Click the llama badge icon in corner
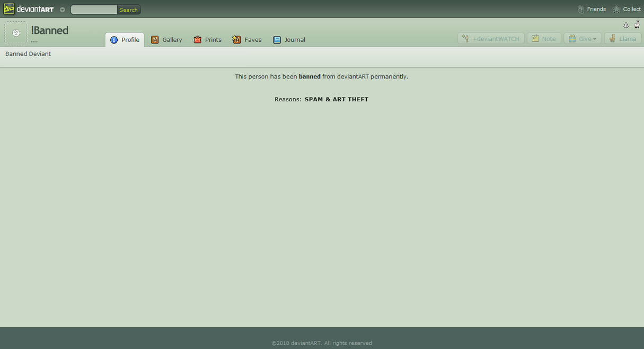The image size is (644, 349). [x=637, y=24]
